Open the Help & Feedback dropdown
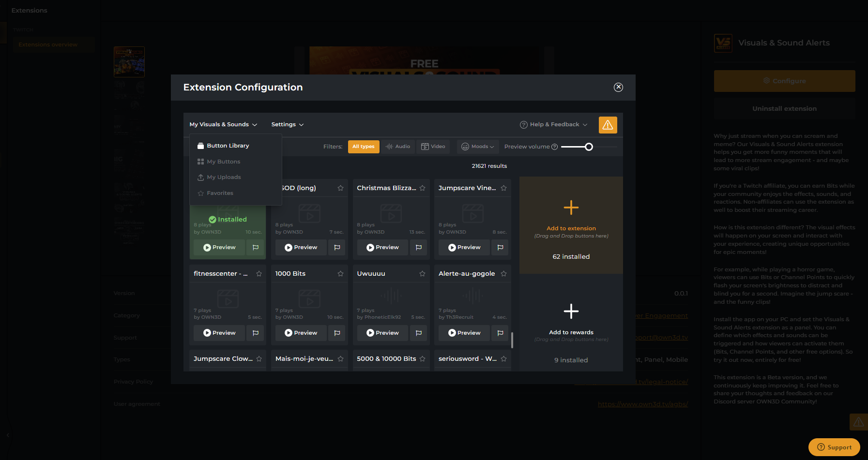868x460 pixels. [554, 124]
